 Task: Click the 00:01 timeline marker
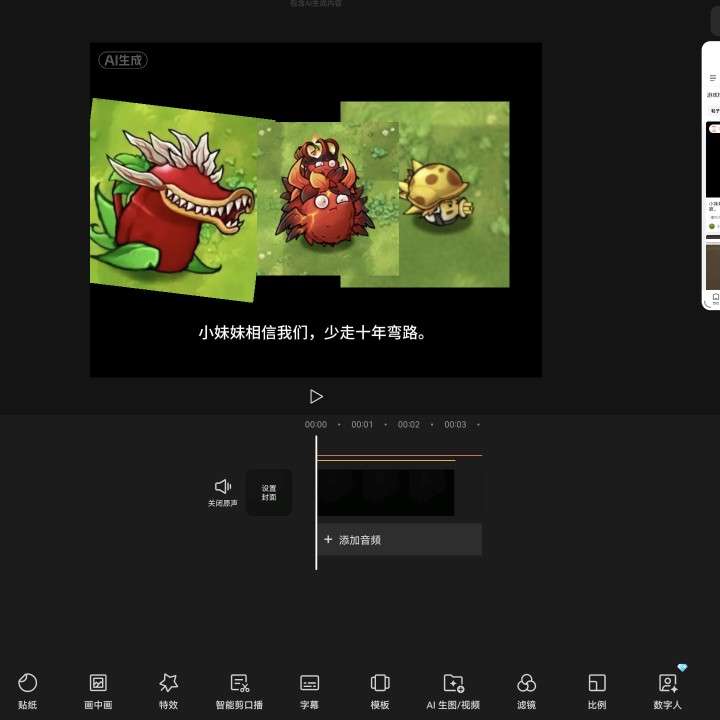point(362,425)
